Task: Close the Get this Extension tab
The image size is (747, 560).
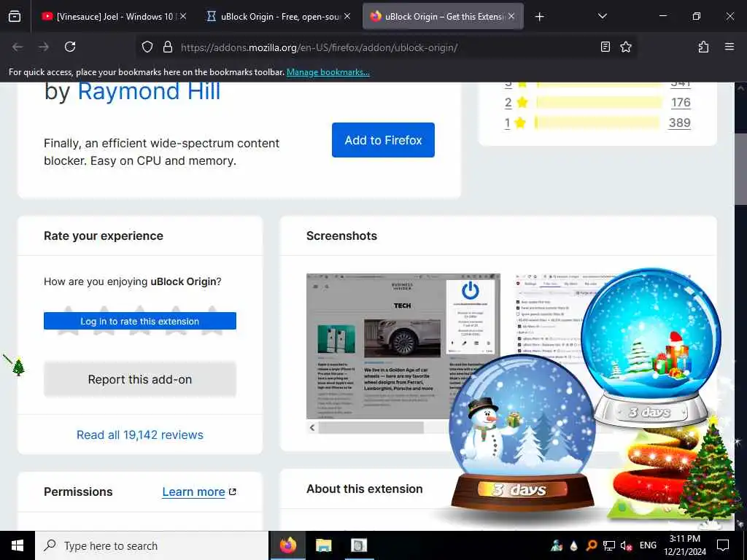Action: pos(511,17)
